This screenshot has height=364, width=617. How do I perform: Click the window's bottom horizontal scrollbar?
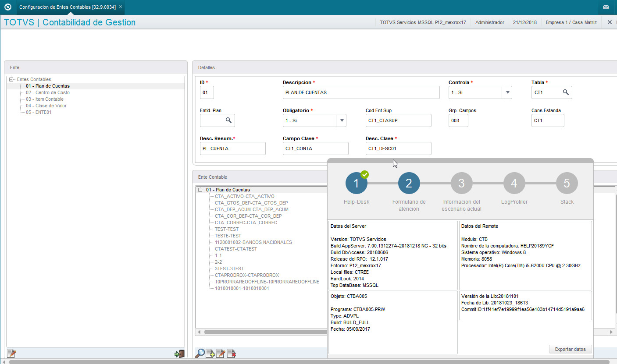tap(309, 362)
